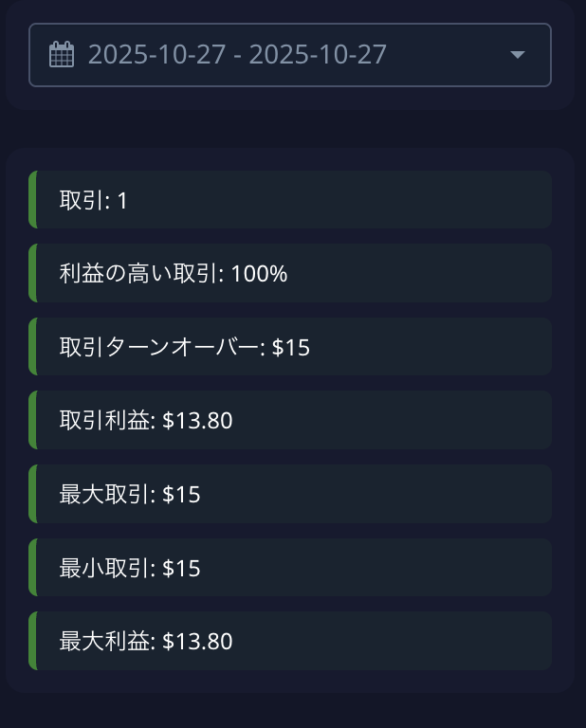Select the 利益の高い取引 stat row

(290, 273)
